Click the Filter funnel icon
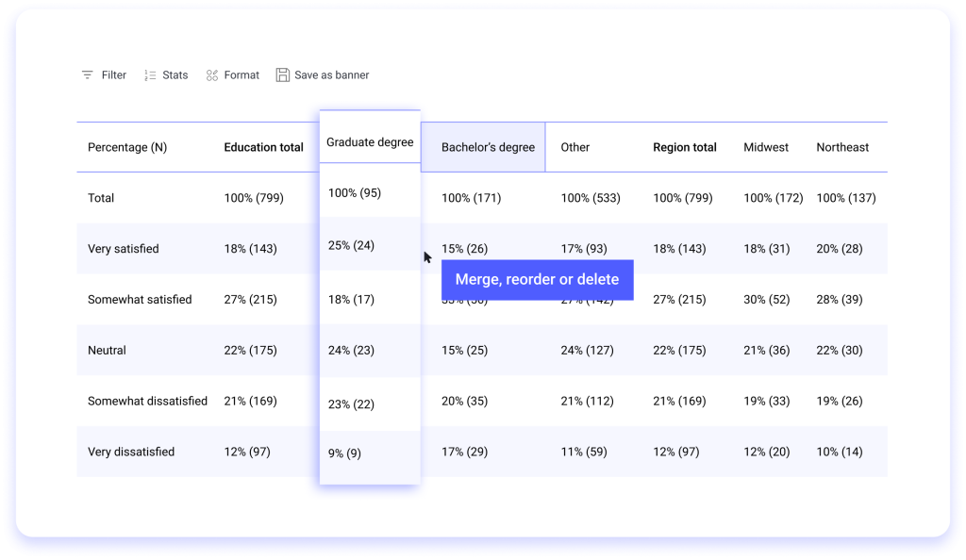The image size is (966, 560). coord(88,75)
